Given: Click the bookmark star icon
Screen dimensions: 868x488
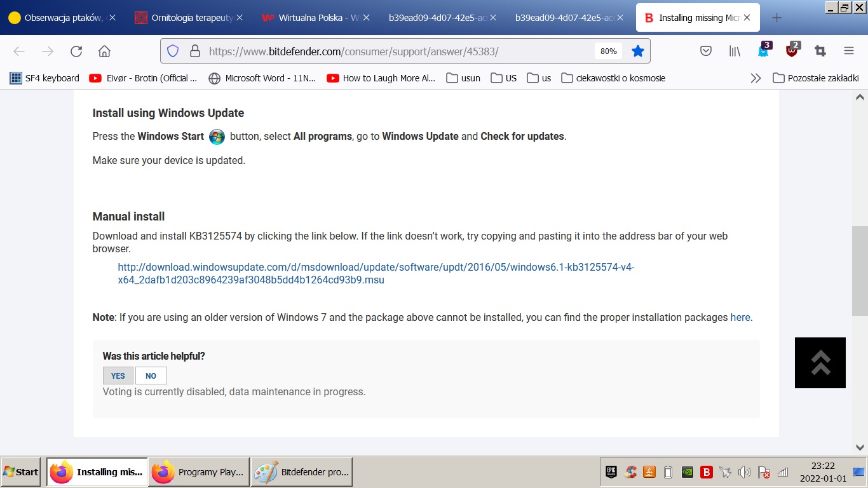Looking at the screenshot, I should click(637, 51).
